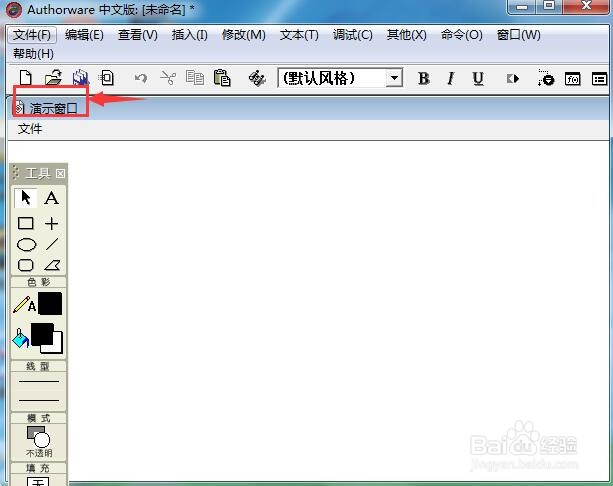Click the Authorware application logo icon
613x486 pixels.
point(14,9)
